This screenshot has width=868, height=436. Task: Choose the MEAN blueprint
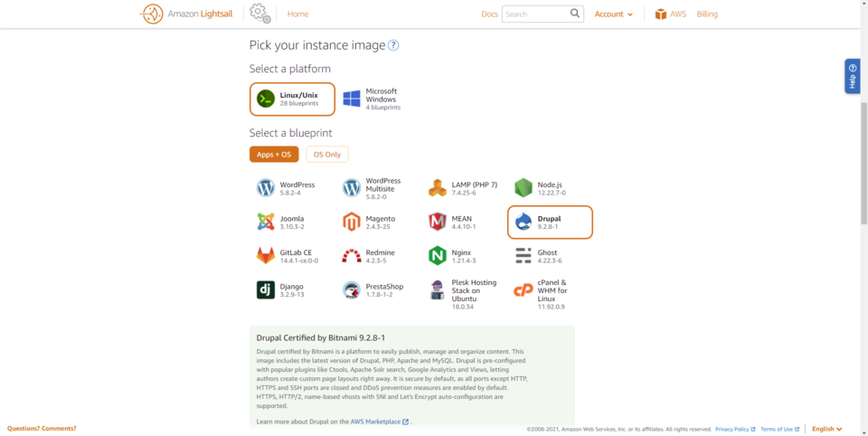tap(464, 223)
